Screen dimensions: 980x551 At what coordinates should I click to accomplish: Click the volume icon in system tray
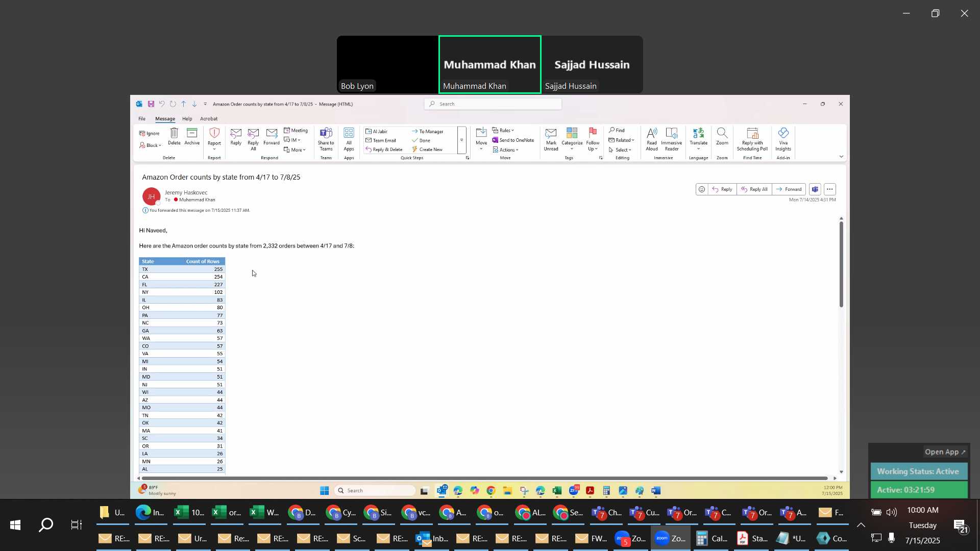coord(892,512)
